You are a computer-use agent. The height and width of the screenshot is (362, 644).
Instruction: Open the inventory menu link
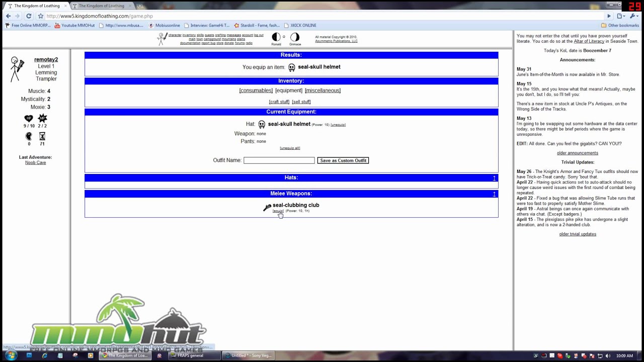(189, 35)
